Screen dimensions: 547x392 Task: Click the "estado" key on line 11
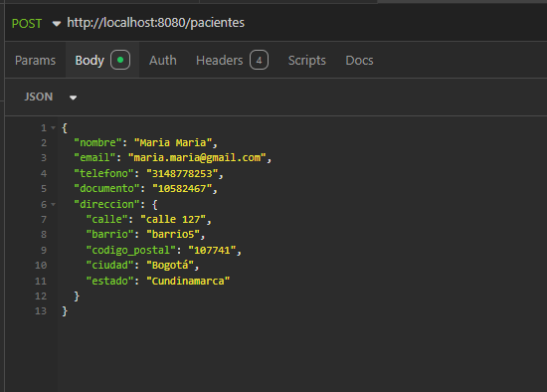pos(109,281)
